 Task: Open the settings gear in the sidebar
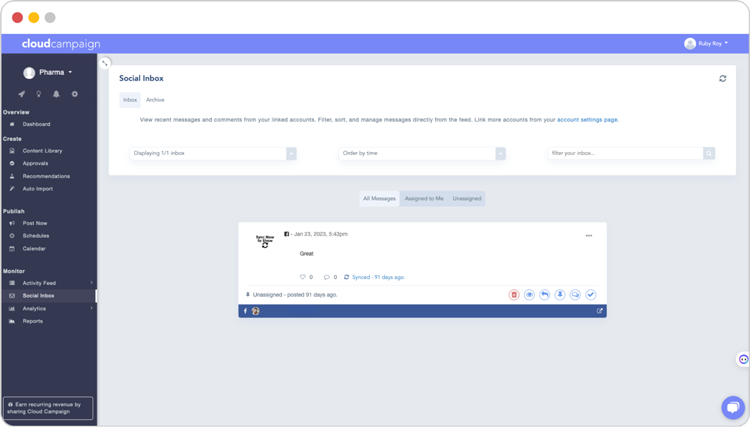(x=74, y=94)
